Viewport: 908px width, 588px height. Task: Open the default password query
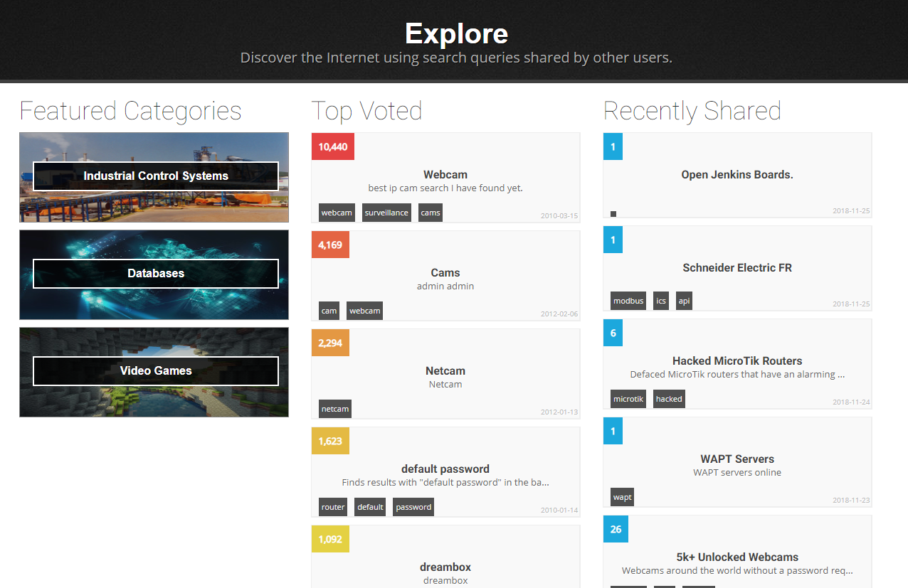(445, 469)
